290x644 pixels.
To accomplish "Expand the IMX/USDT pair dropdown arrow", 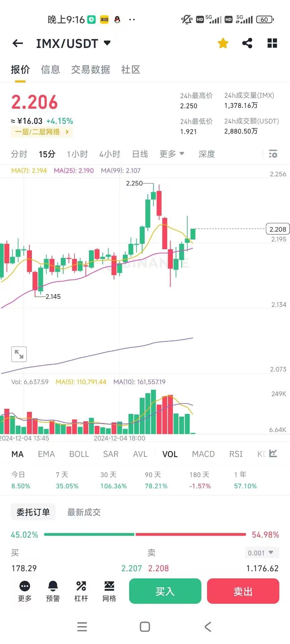I will 107,43.
